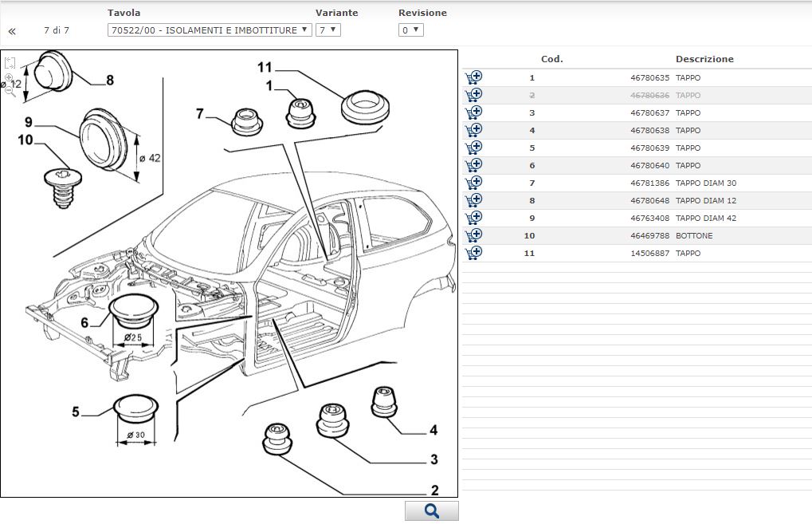812x532 pixels.
Task: Expand the Variante dropdown
Action: 328,30
